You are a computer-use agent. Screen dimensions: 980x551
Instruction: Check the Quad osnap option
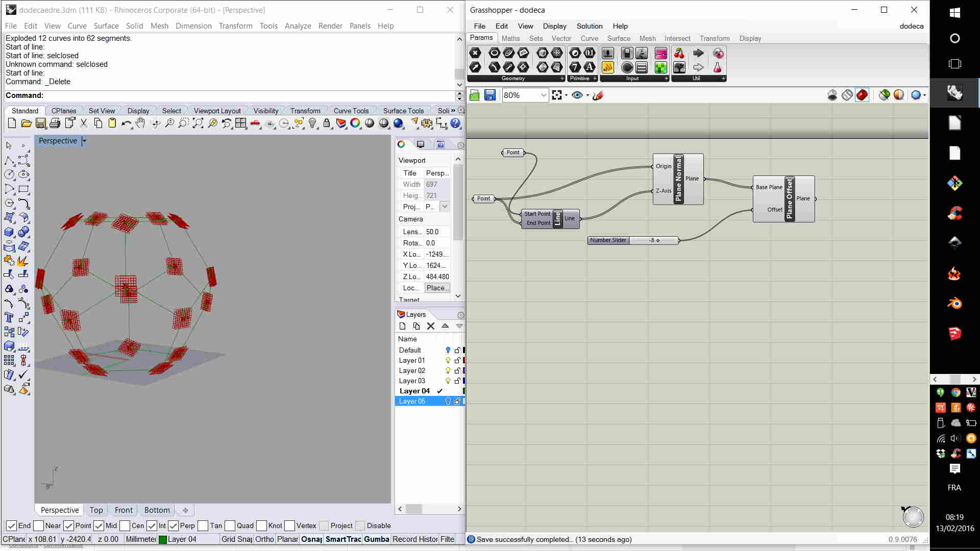(230, 526)
